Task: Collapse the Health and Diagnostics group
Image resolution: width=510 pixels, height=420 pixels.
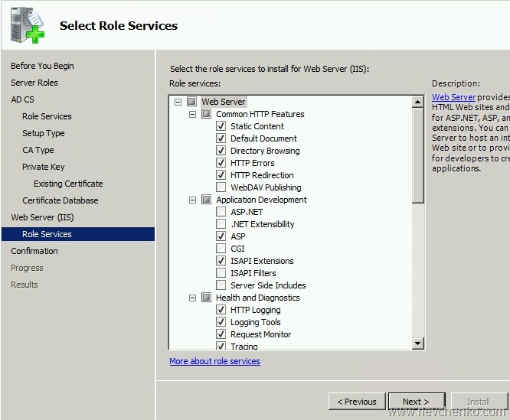Action: 192,298
